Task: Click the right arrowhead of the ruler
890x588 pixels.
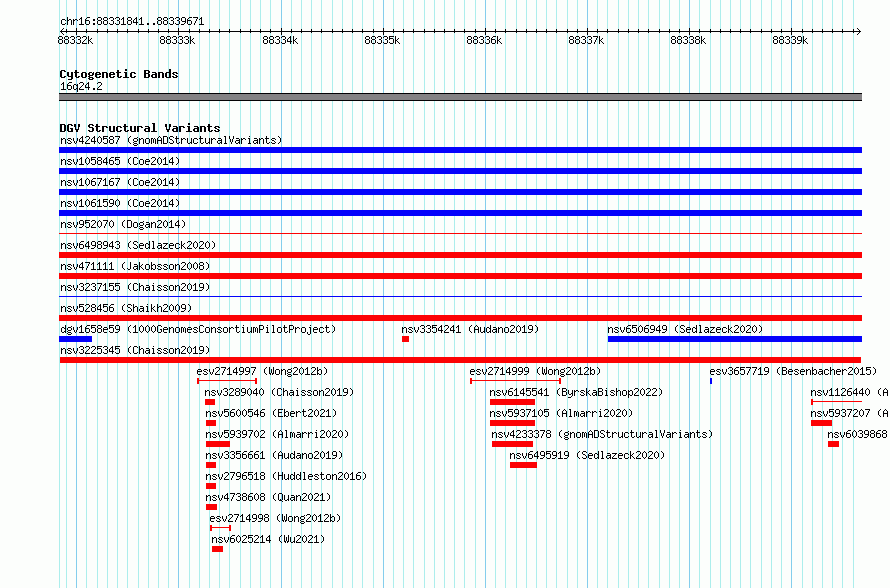Action: pos(859,32)
